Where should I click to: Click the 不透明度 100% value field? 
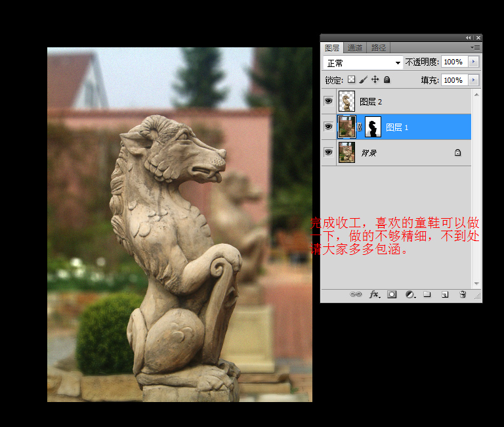455,62
